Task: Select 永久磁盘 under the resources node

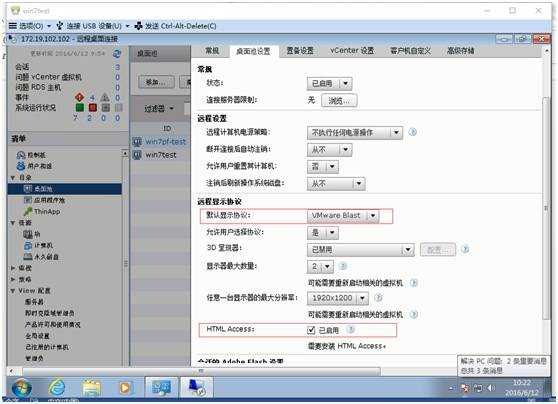Action: pyautogui.click(x=41, y=257)
